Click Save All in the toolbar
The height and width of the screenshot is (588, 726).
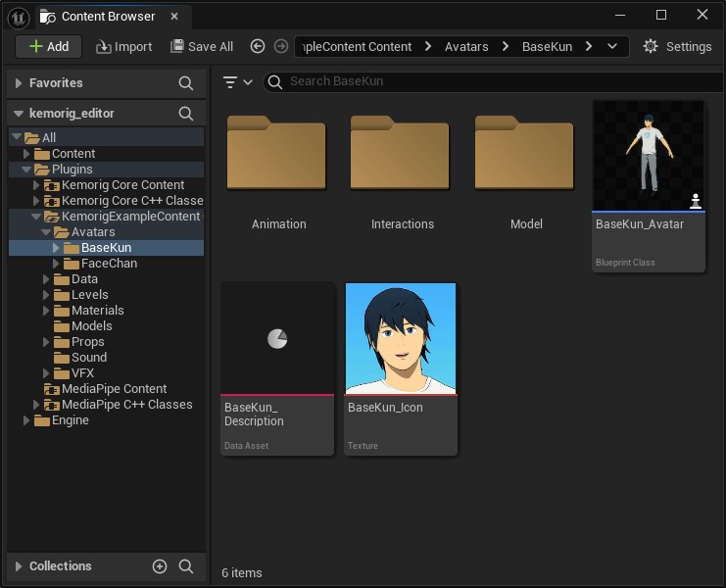click(202, 46)
